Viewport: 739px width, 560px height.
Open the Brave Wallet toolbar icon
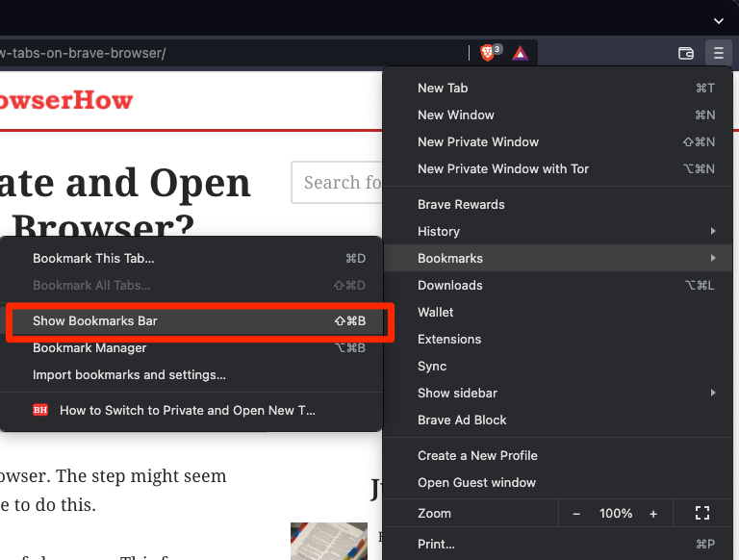click(686, 53)
